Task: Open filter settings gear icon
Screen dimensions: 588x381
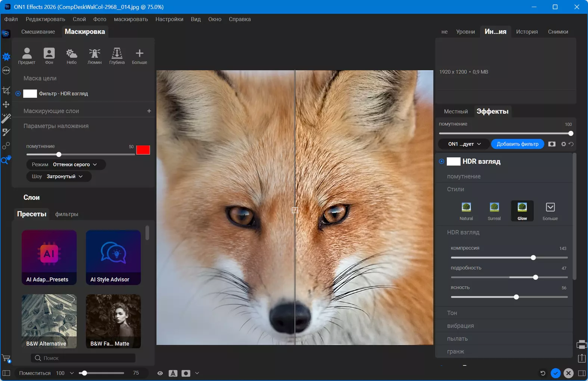Action: (563, 144)
